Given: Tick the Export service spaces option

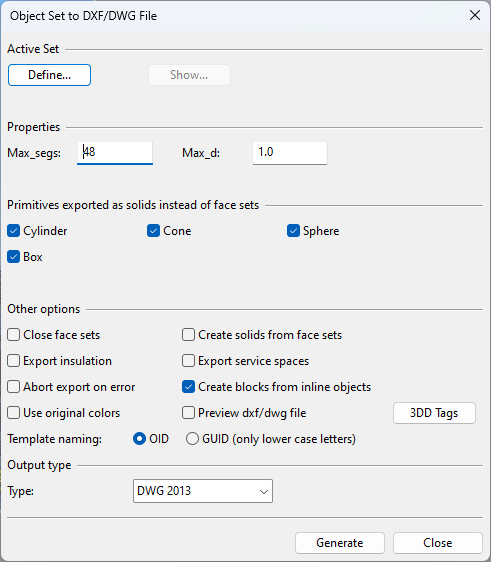Looking at the screenshot, I should [189, 361].
